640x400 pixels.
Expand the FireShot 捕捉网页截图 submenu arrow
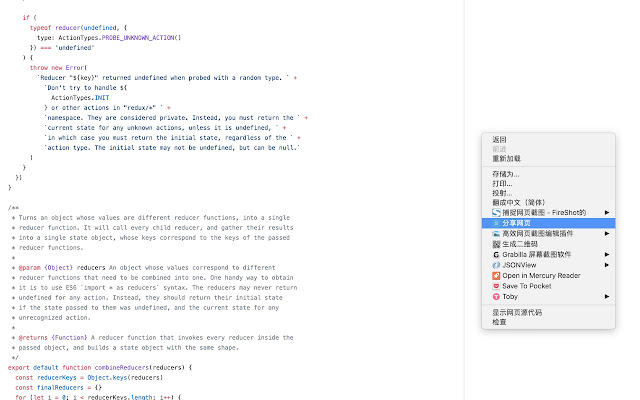tap(607, 213)
